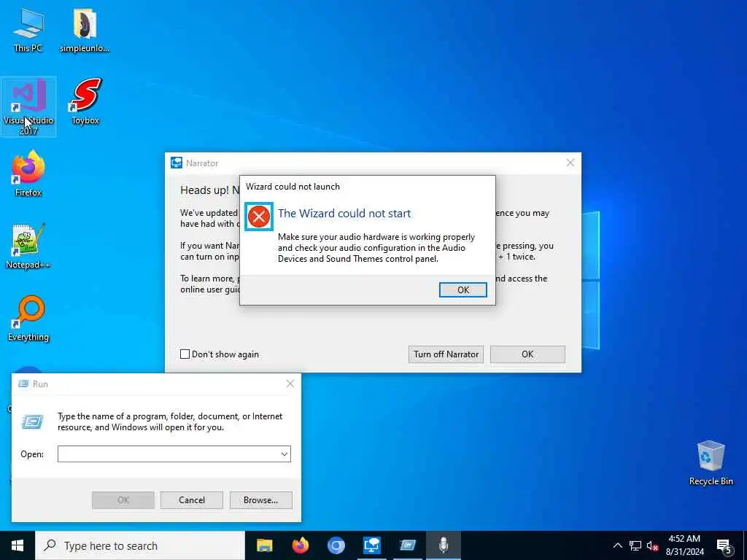Open network status tray icon
Screen dimensions: 747x560
point(635,545)
